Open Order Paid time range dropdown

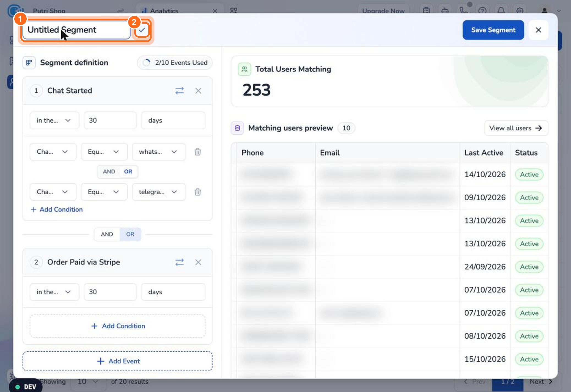(x=54, y=292)
